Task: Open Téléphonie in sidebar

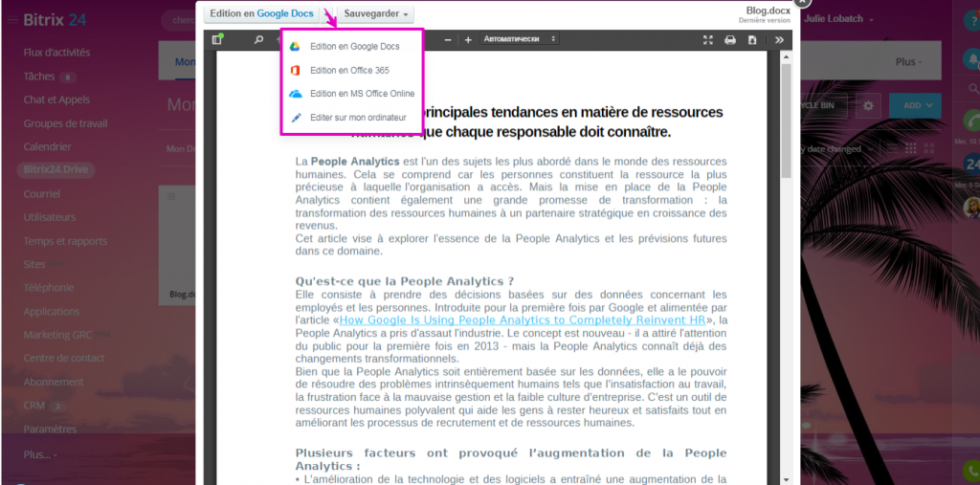Action: (49, 288)
